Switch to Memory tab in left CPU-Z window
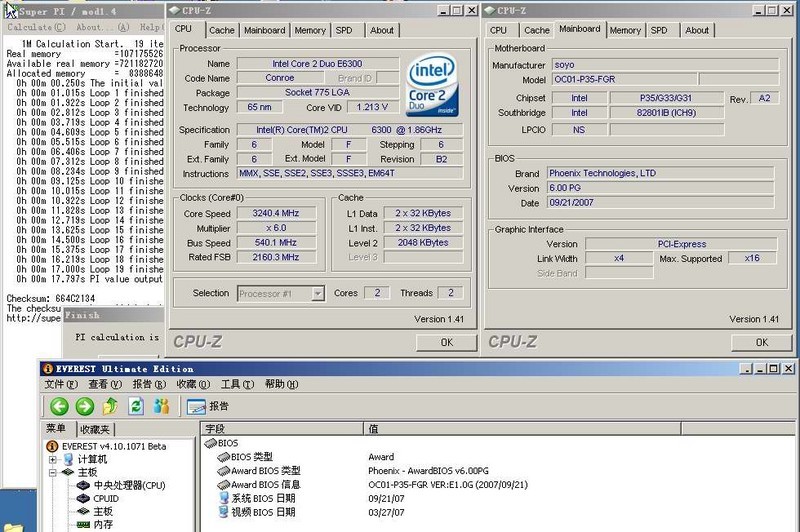The height and width of the screenshot is (532, 800). point(310,30)
